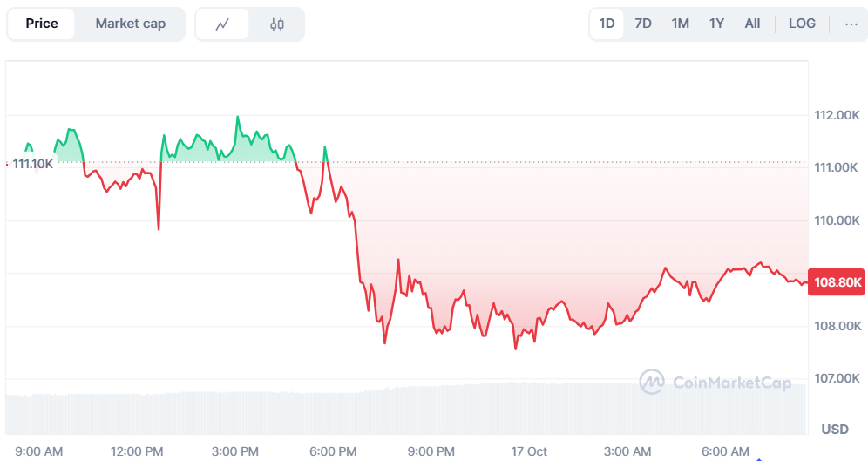Select the Market cap tab
This screenshot has width=868, height=461.
click(131, 24)
